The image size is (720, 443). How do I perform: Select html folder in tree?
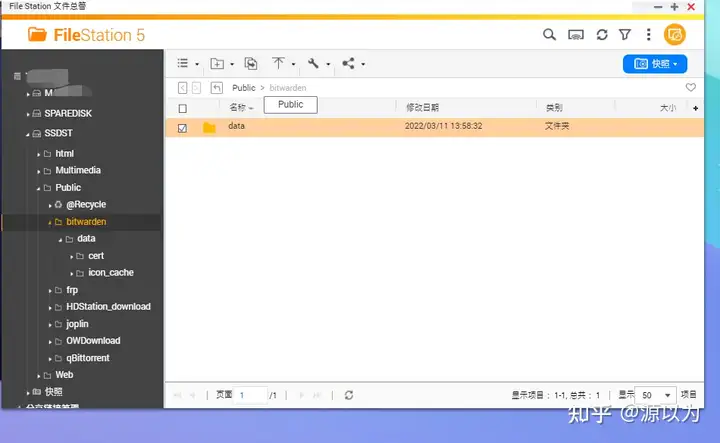click(x=64, y=153)
